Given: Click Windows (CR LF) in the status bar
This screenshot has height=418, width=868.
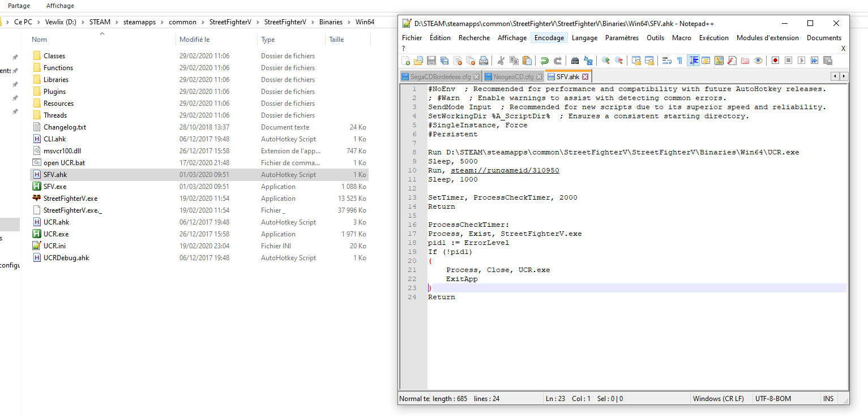Looking at the screenshot, I should click(719, 398).
